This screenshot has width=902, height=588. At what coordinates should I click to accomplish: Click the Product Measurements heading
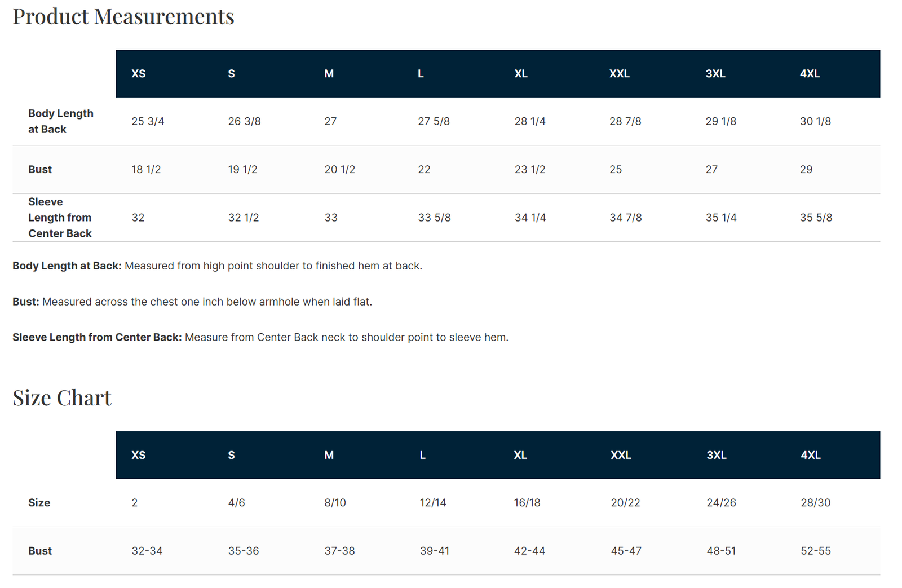point(123,17)
